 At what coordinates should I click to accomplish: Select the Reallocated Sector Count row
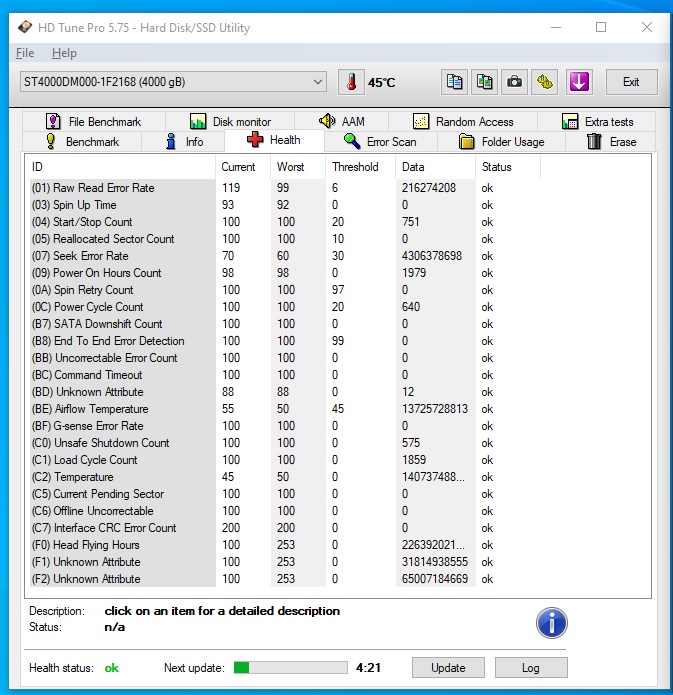(115, 239)
